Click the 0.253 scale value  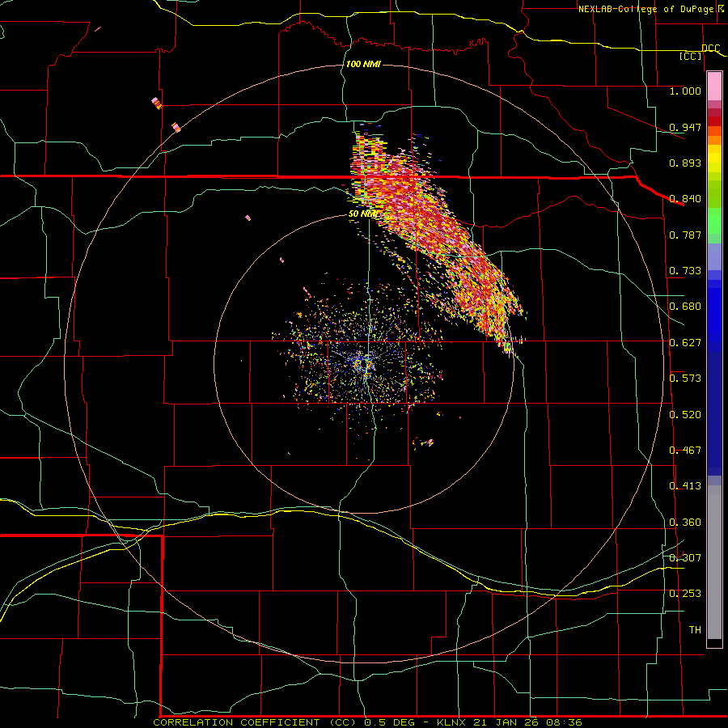685,594
